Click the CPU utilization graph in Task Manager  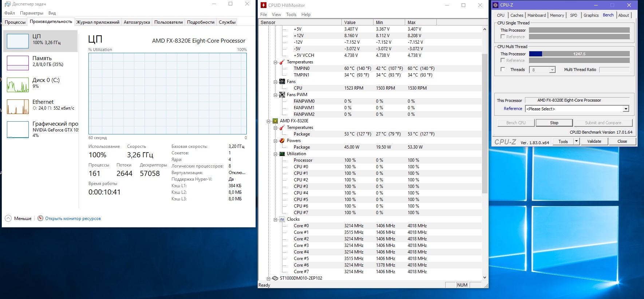[167, 94]
